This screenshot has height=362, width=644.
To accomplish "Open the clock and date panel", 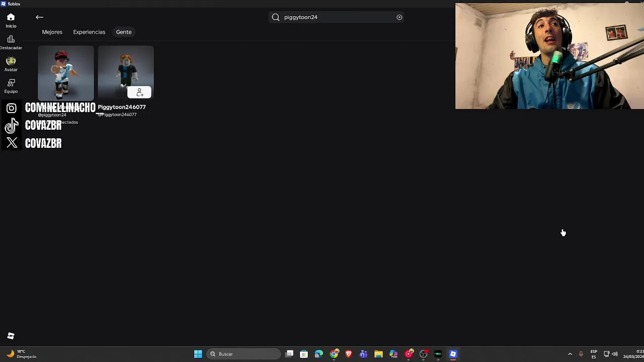I will [x=633, y=354].
